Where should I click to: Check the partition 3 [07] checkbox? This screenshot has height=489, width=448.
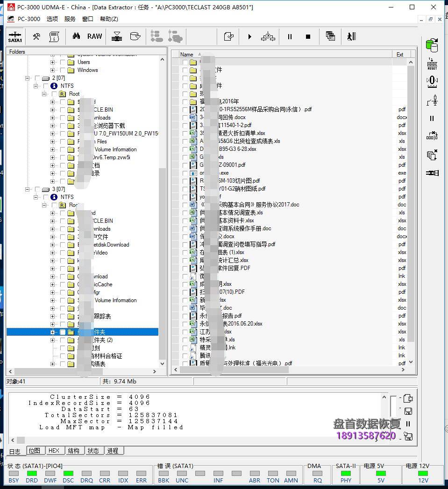tap(38, 189)
